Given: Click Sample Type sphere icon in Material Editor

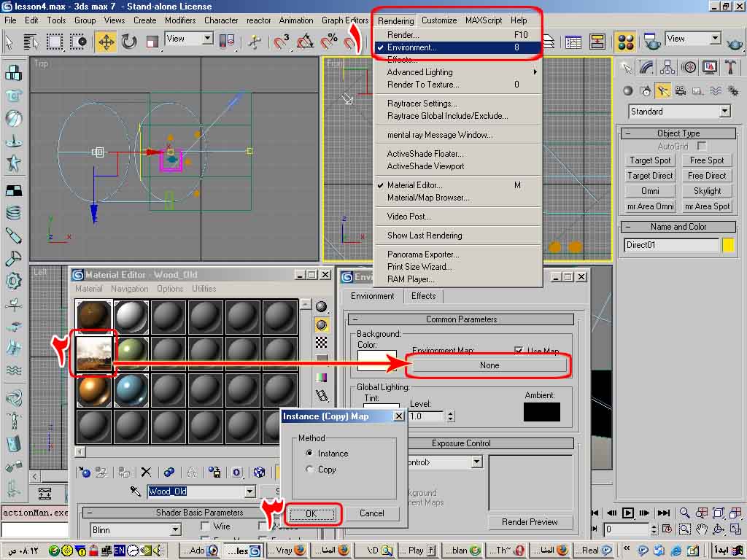Looking at the screenshot, I should tap(322, 307).
